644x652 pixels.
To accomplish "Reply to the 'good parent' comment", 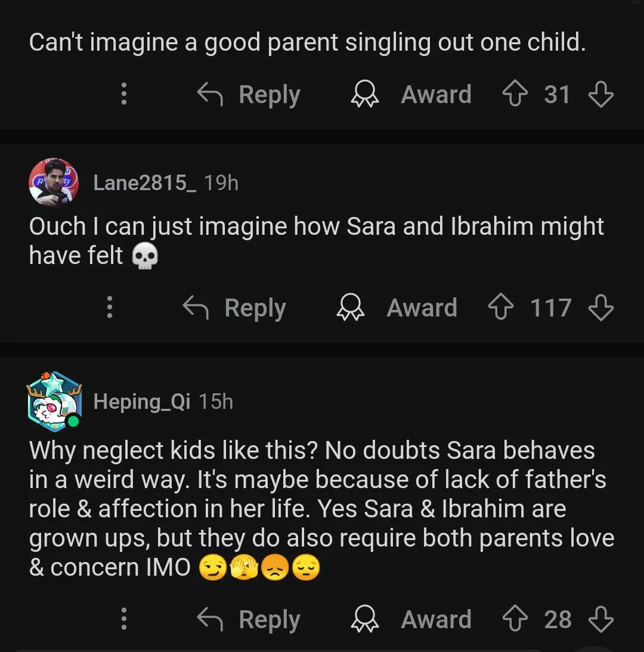I will (249, 95).
